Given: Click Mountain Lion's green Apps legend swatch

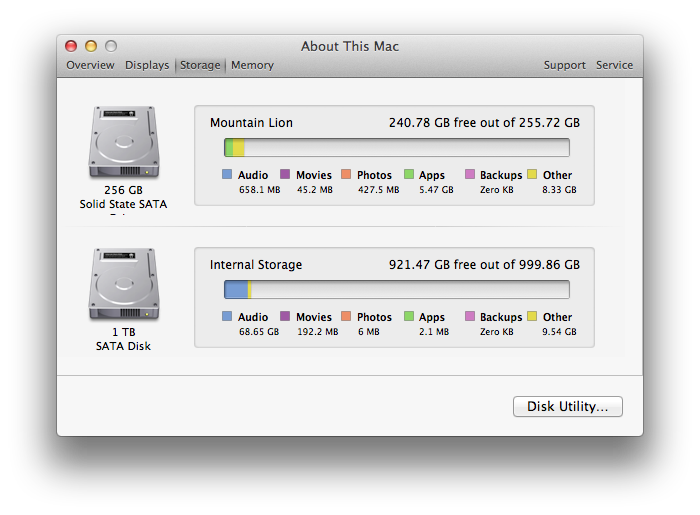Looking at the screenshot, I should pyautogui.click(x=408, y=174).
